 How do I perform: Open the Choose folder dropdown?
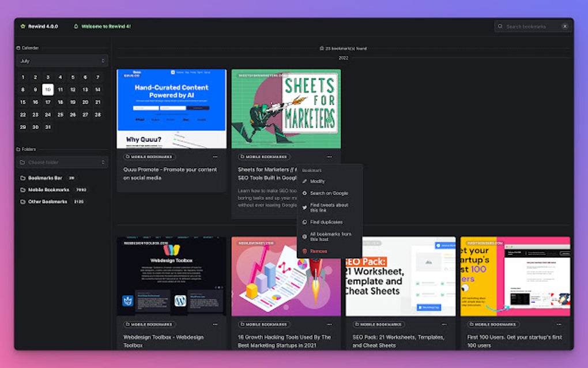[x=62, y=162]
